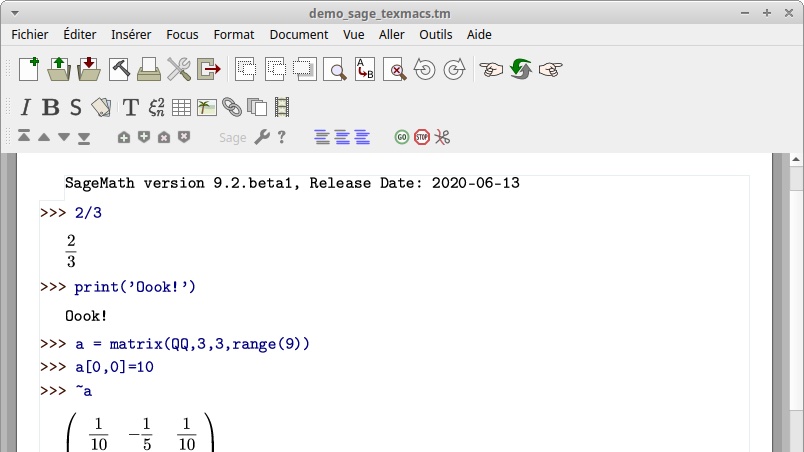Click the spell check icon with the red X
804x452 pixels.
coord(395,69)
